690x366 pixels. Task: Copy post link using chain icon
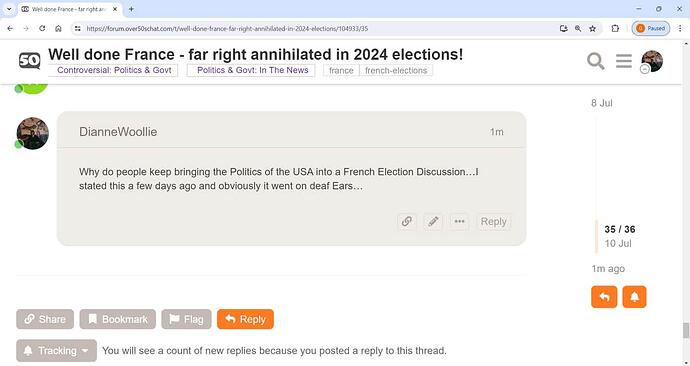click(407, 221)
